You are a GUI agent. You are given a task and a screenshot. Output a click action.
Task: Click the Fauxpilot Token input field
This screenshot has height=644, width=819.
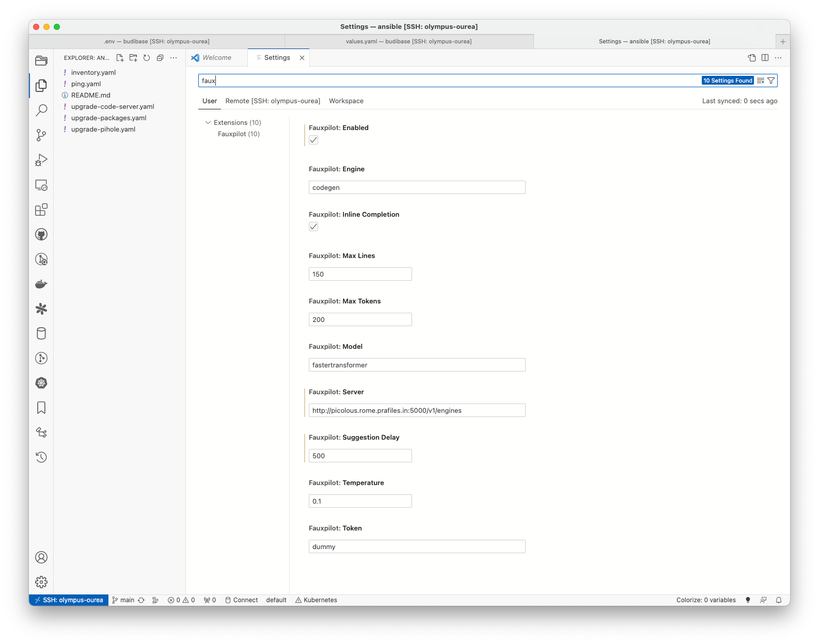tap(417, 546)
